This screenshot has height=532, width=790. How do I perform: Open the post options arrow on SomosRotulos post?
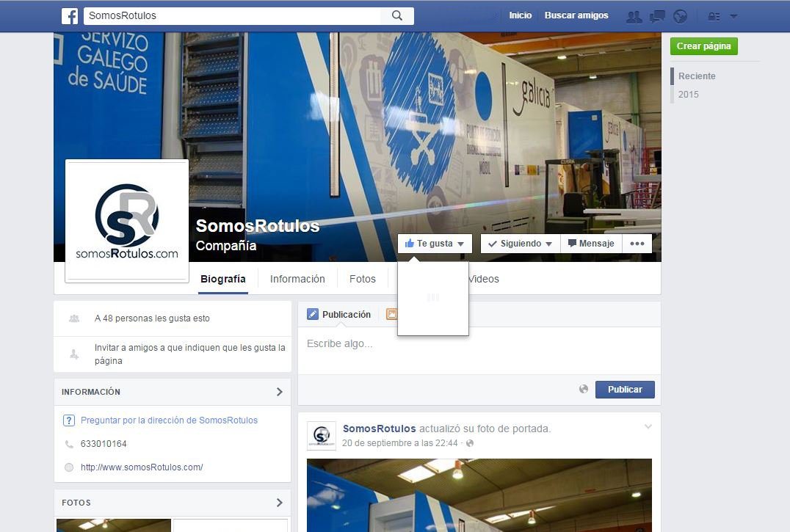pyautogui.click(x=648, y=426)
